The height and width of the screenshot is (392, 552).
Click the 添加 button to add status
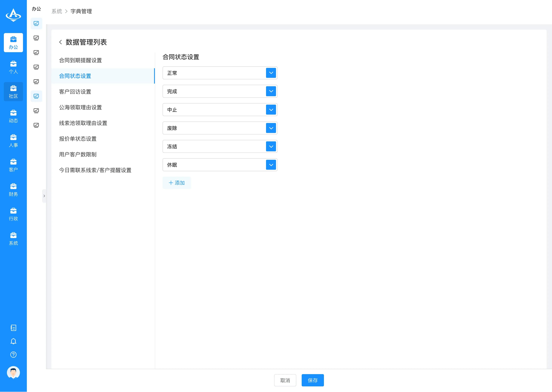[x=177, y=183]
